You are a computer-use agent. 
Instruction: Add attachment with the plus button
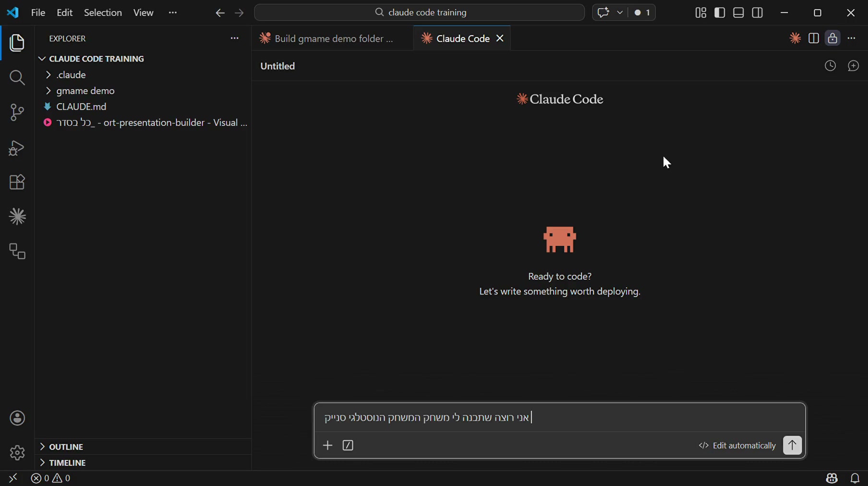327,446
